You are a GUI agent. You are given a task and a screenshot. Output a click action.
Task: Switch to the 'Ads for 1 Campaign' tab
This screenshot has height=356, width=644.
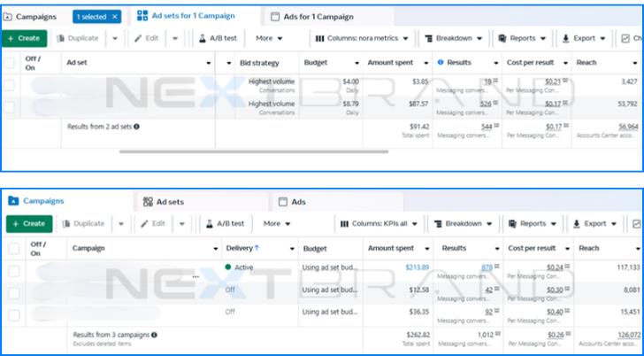pyautogui.click(x=318, y=17)
